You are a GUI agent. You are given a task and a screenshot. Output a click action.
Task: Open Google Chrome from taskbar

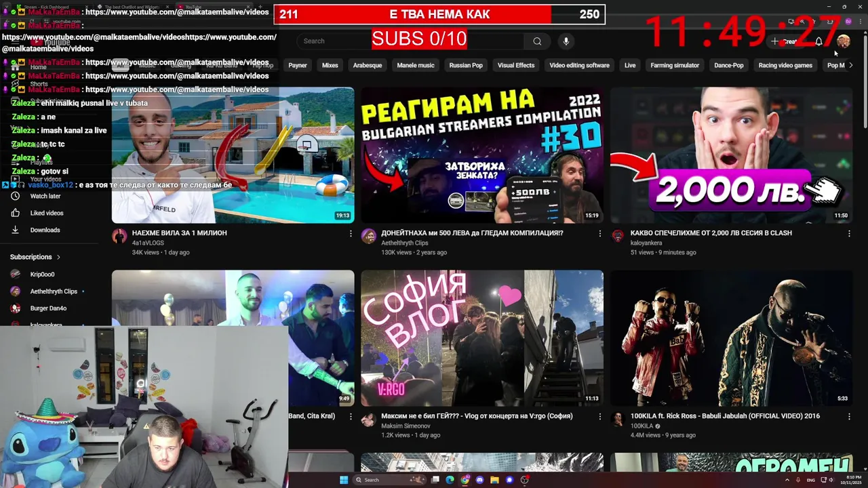click(465, 480)
